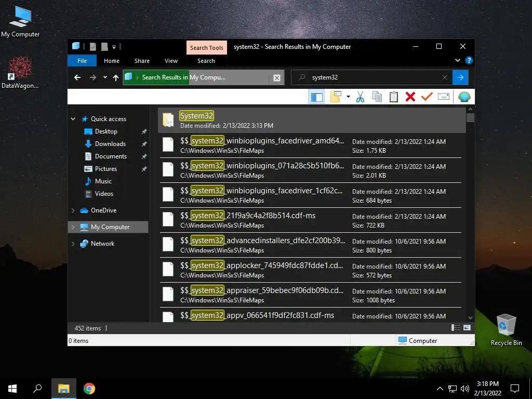532x399 pixels.
Task: Select winbioplugins_facedriver_1cf62c file result
Action: click(311, 195)
